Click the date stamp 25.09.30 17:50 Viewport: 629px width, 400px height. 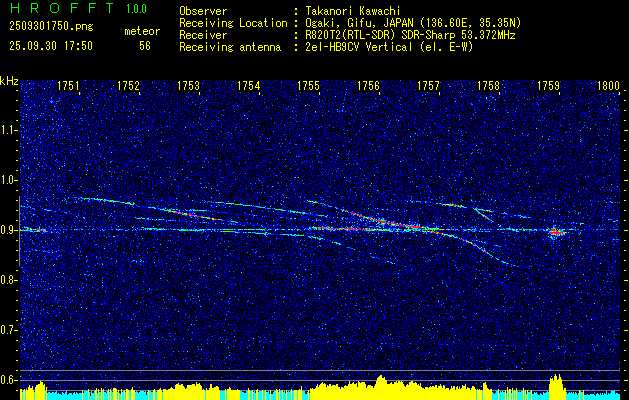[x=51, y=46]
